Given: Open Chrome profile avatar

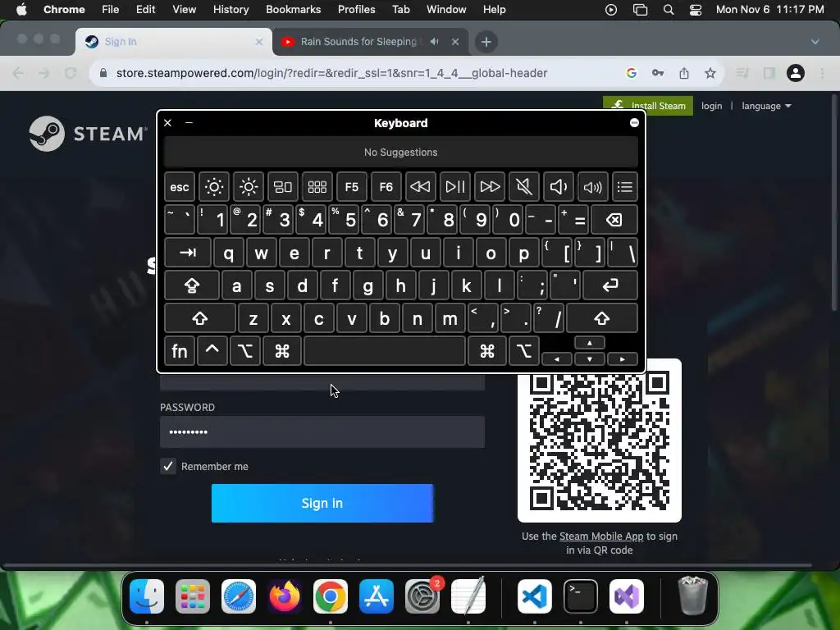Looking at the screenshot, I should [x=796, y=73].
